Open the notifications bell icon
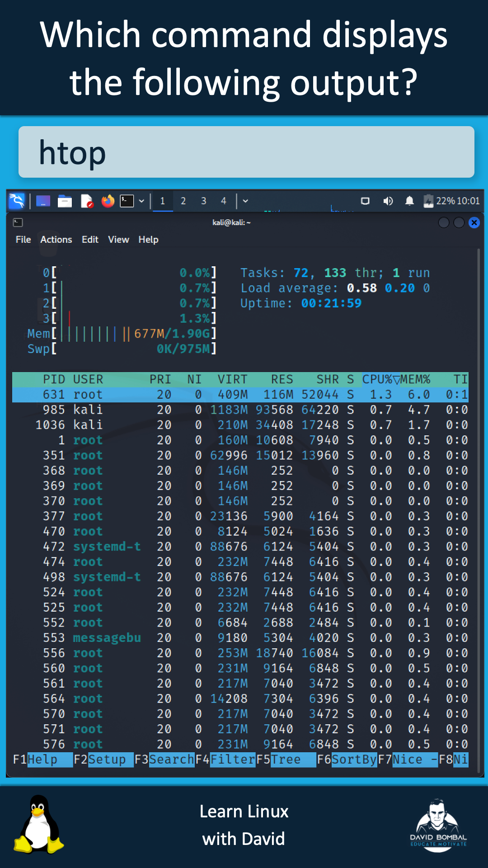This screenshot has width=488, height=868. point(409,201)
